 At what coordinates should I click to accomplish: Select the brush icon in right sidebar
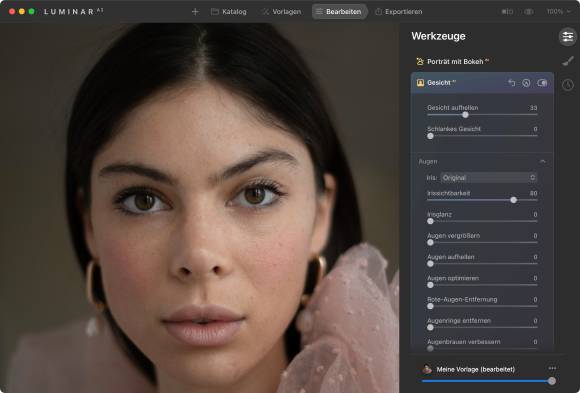(x=568, y=61)
